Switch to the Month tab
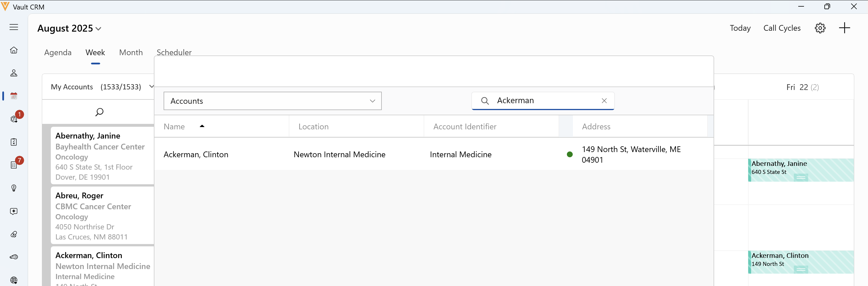The height and width of the screenshot is (286, 868). pos(131,53)
